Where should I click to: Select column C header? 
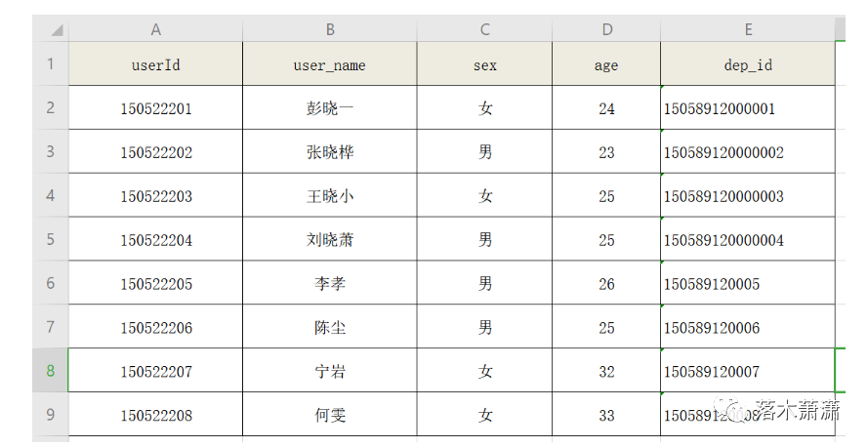[484, 29]
